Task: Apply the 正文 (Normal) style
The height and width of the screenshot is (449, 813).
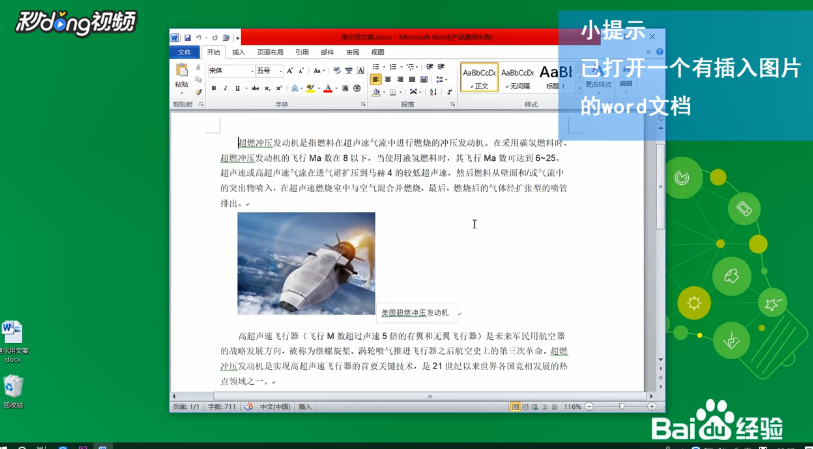Action: tap(479, 77)
